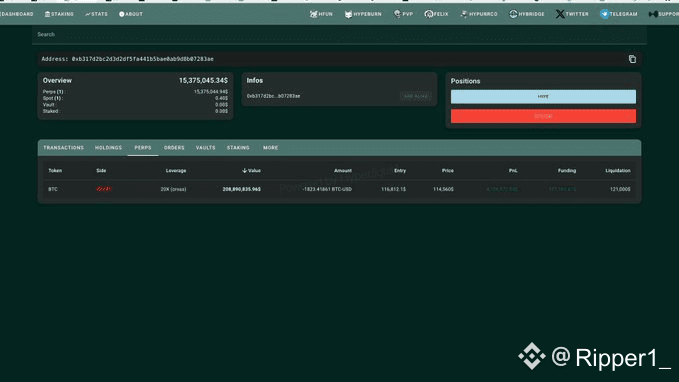Click the red SHORT side badge
Screen dimensions: 679x382
click(x=104, y=189)
